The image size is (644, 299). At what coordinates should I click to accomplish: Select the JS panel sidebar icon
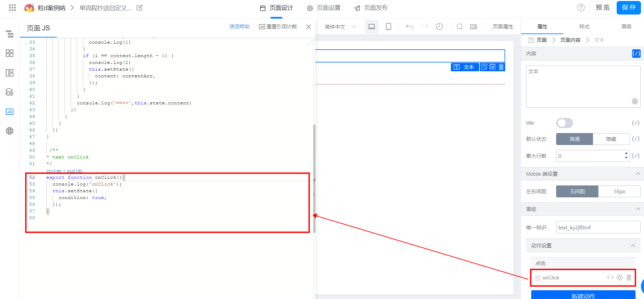pyautogui.click(x=10, y=111)
